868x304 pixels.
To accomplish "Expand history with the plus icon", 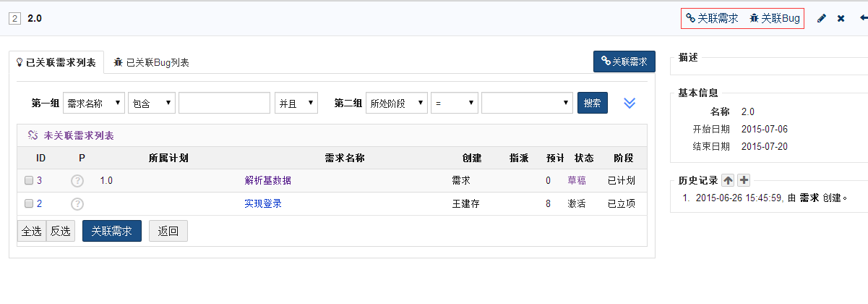I will point(744,181).
